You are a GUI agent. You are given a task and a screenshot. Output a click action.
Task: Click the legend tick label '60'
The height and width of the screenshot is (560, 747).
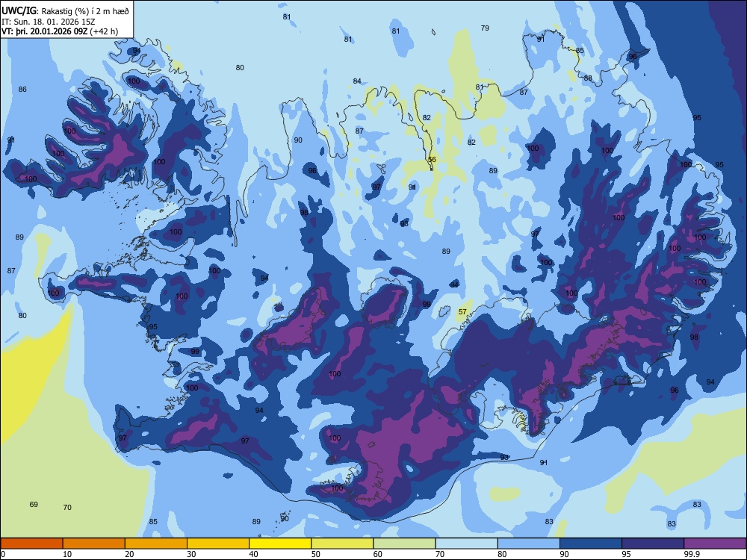pos(378,554)
